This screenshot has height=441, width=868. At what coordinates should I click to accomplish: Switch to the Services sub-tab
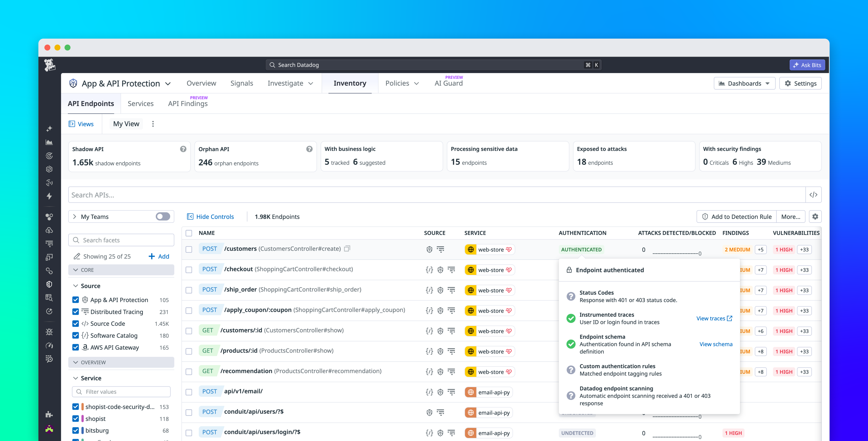pos(140,104)
